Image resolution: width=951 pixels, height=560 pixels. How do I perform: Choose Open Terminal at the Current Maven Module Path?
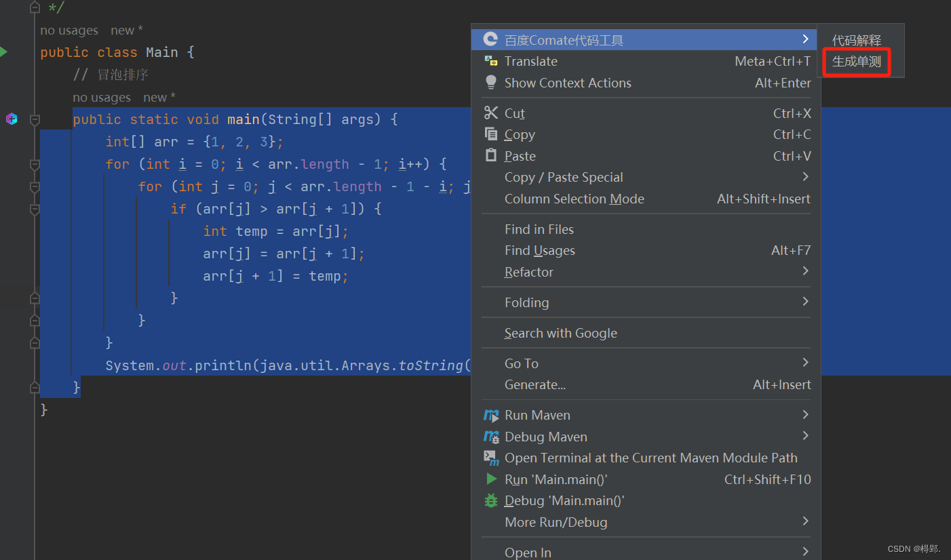[x=646, y=458]
